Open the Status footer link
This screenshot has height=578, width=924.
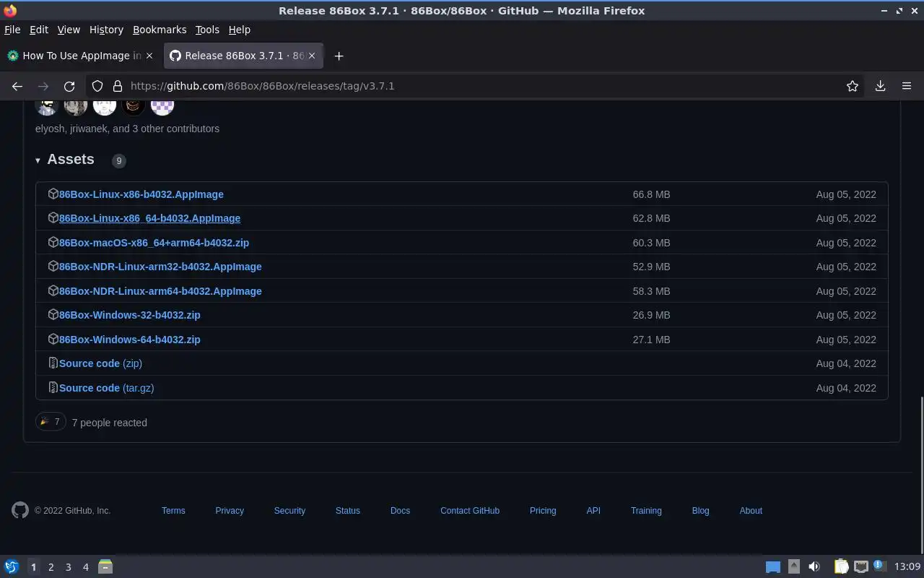pyautogui.click(x=347, y=511)
